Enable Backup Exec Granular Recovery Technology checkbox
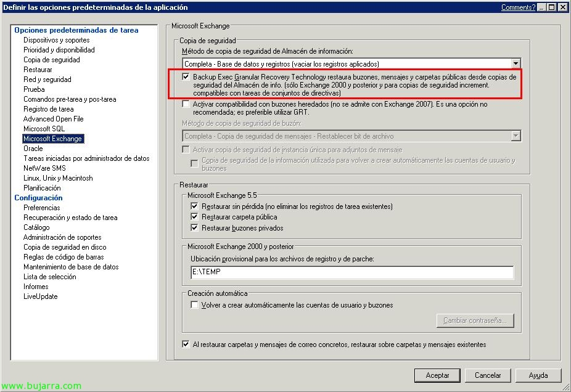Image resolution: width=571 pixels, height=392 pixels. coord(186,76)
